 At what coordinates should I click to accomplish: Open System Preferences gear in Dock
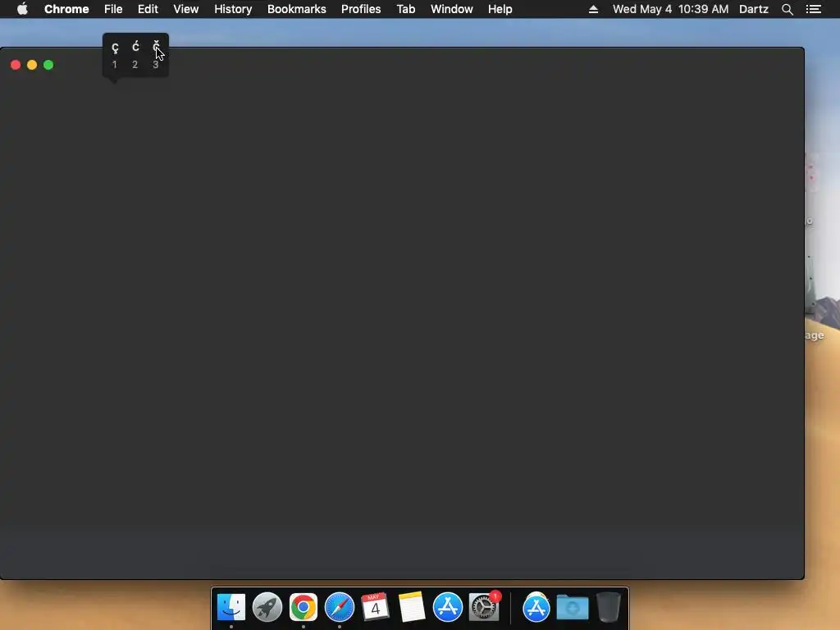(484, 607)
